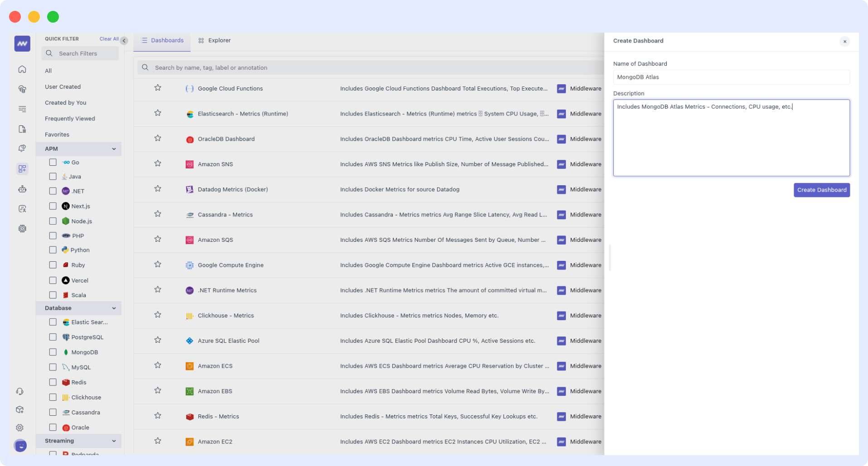Favorite the Amazon SQS dashboard star
The height and width of the screenshot is (466, 868).
click(x=158, y=239)
